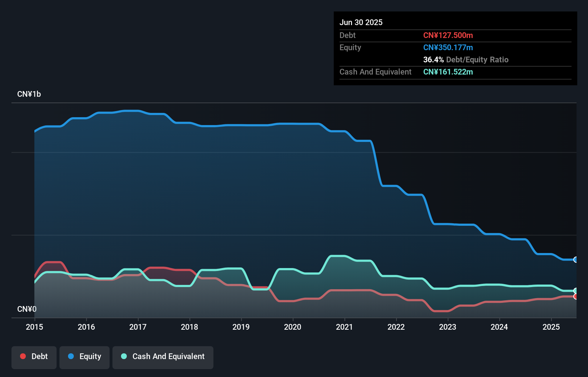Image resolution: width=588 pixels, height=377 pixels.
Task: Click the Cash And Equivalent legend label text
Action: 169,357
